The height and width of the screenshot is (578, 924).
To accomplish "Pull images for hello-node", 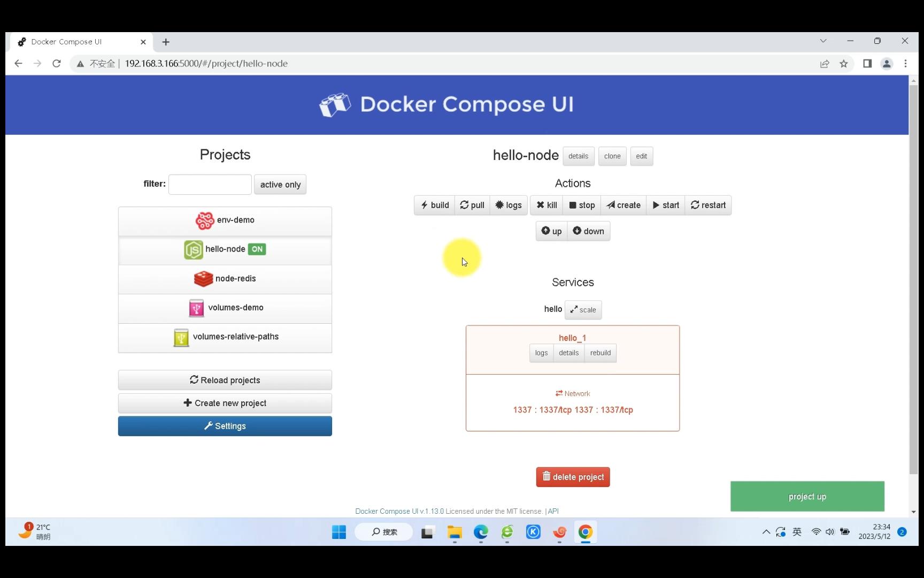I will pos(472,206).
